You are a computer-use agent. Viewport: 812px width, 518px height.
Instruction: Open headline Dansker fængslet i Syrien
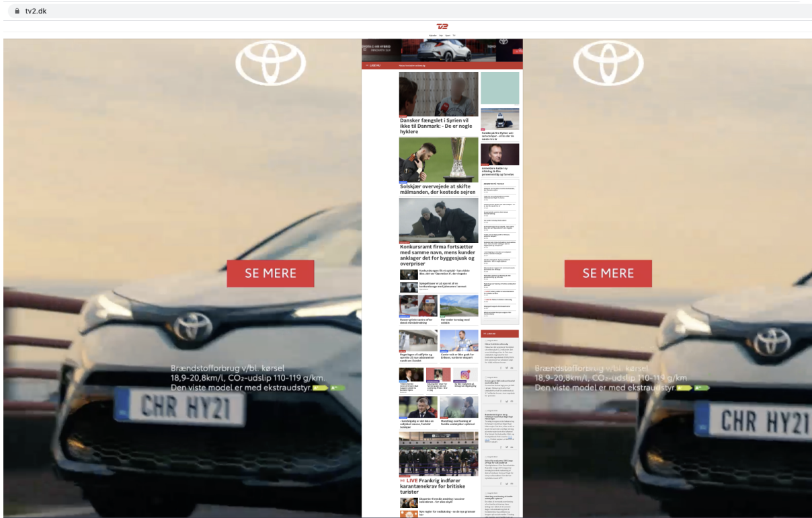(x=437, y=126)
